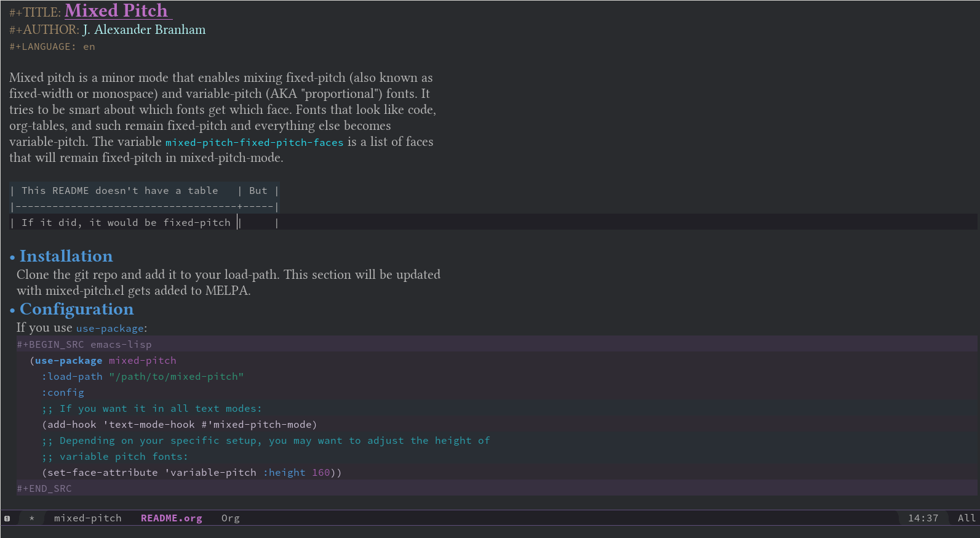Click the author name J. Alexander Branham

[x=144, y=30]
